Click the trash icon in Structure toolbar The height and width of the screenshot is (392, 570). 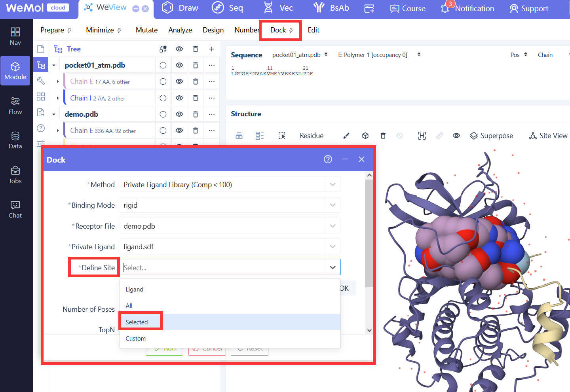(x=383, y=136)
